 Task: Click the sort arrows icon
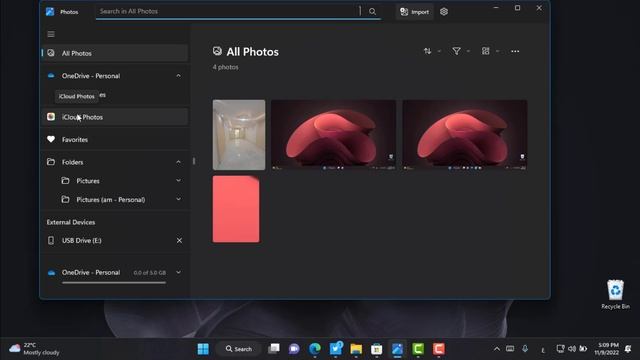click(x=427, y=51)
